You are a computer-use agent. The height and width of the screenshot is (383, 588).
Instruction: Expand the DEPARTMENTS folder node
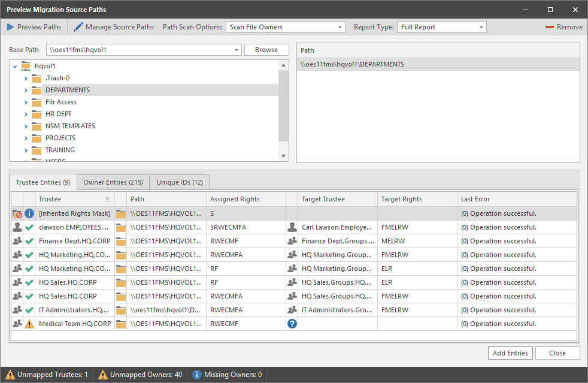click(x=26, y=91)
